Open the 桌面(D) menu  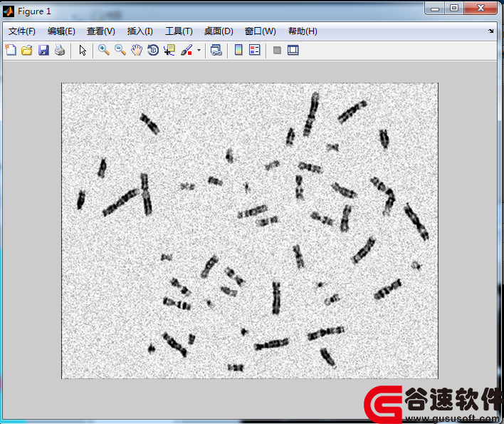pos(219,31)
